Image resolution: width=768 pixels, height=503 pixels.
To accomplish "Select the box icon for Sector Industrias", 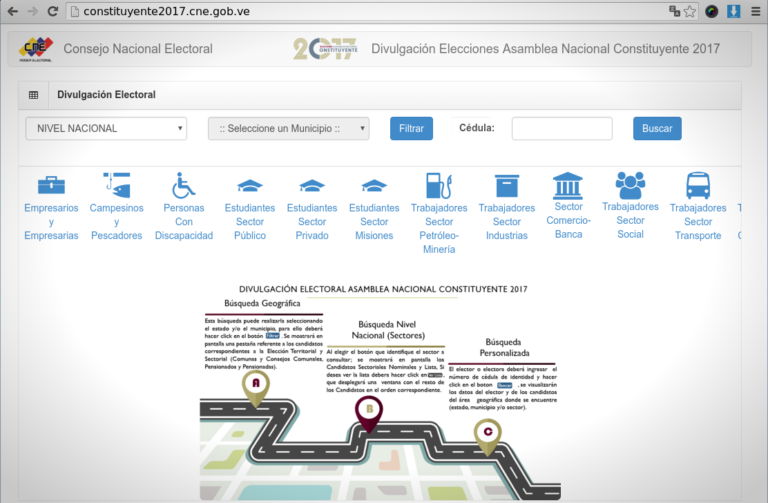I will pyautogui.click(x=506, y=186).
